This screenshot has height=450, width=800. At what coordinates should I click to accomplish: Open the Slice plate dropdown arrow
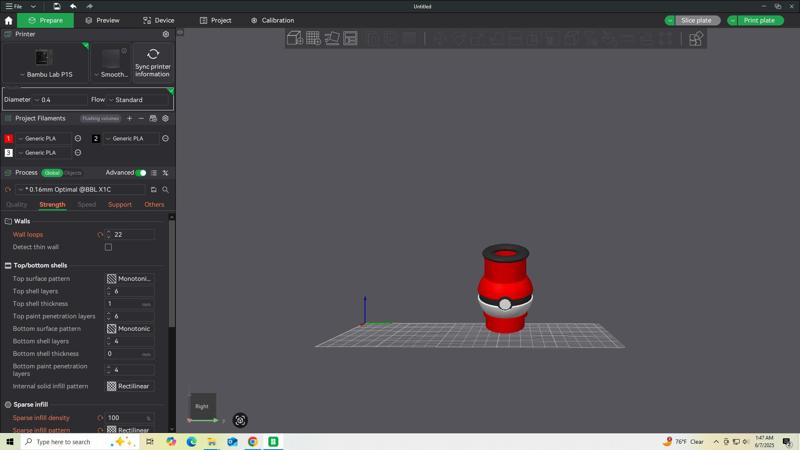[x=670, y=20]
